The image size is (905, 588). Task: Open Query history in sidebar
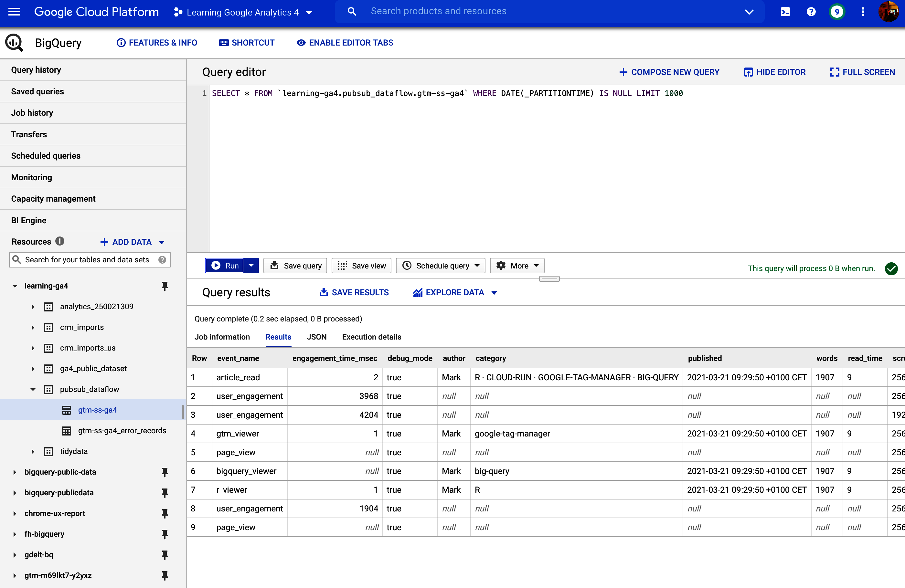pos(93,70)
